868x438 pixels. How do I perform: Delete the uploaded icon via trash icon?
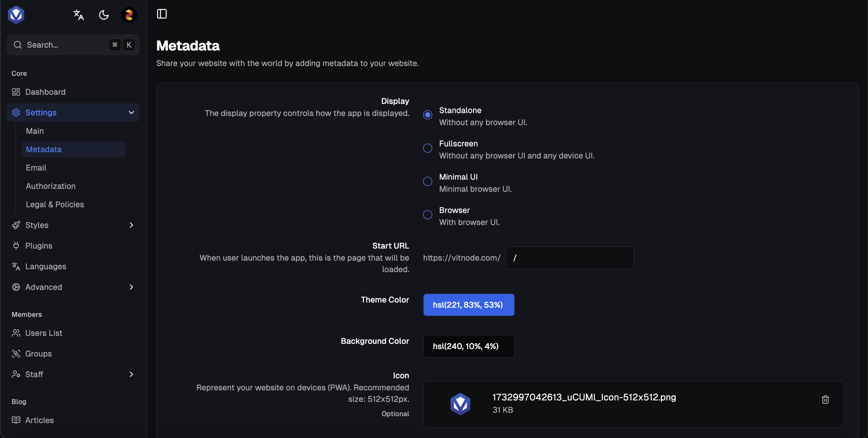click(825, 400)
